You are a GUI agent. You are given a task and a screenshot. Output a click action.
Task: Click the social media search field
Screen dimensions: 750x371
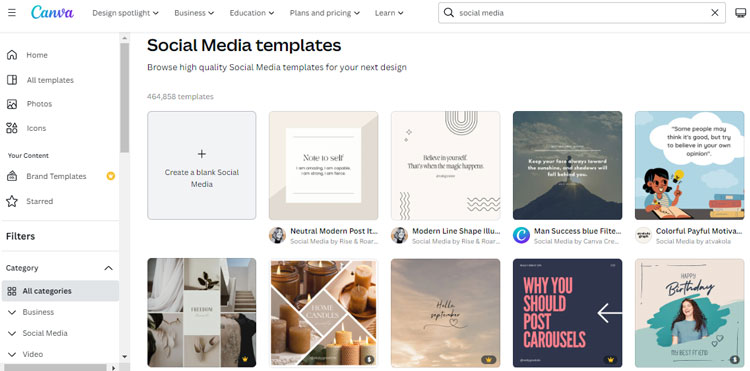[x=582, y=13]
